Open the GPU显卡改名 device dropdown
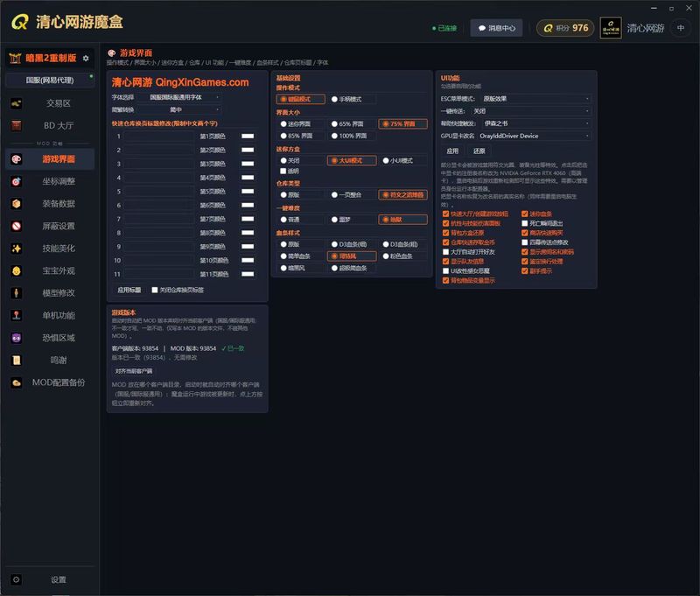Screen dimensions: 700x596 click(x=535, y=136)
